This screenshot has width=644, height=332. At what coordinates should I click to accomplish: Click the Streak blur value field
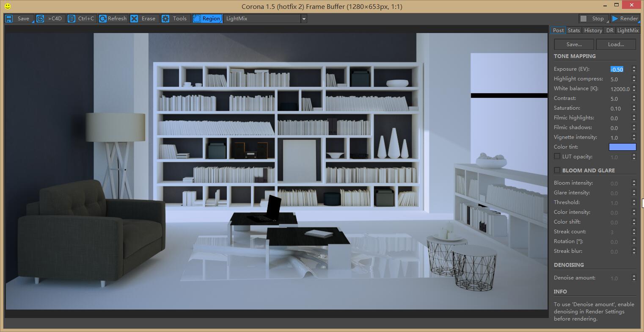pyautogui.click(x=620, y=252)
